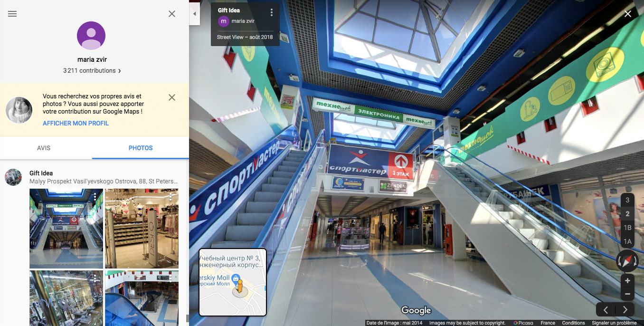Image resolution: width=644 pixels, height=326 pixels.
Task: Open Street View info card options menu
Action: (272, 12)
